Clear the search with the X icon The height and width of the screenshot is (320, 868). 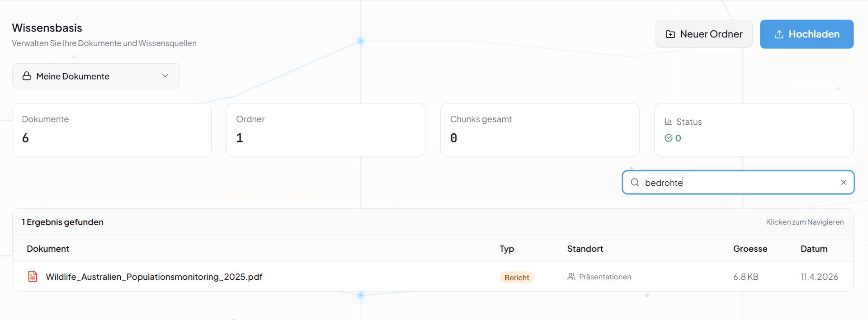click(x=843, y=182)
